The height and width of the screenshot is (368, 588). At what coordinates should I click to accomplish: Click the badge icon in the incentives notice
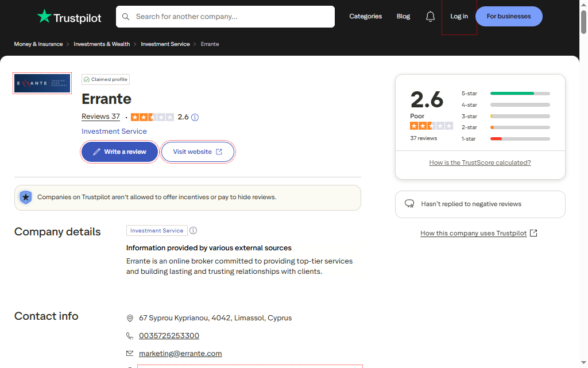coord(25,197)
